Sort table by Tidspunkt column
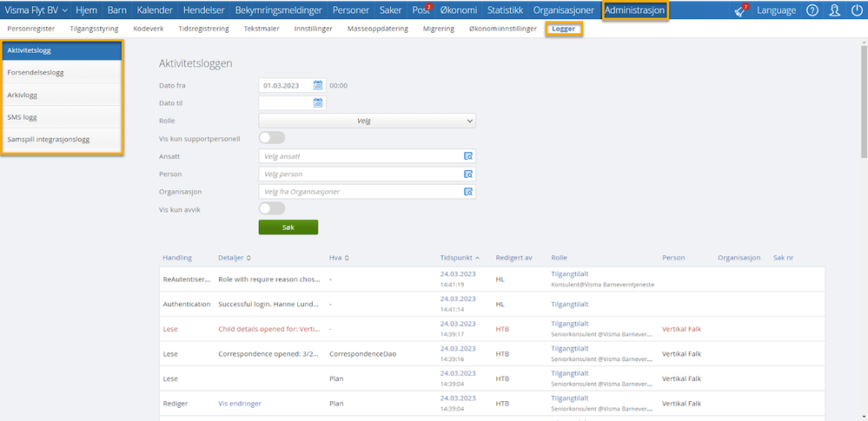The width and height of the screenshot is (868, 421). coord(460,258)
